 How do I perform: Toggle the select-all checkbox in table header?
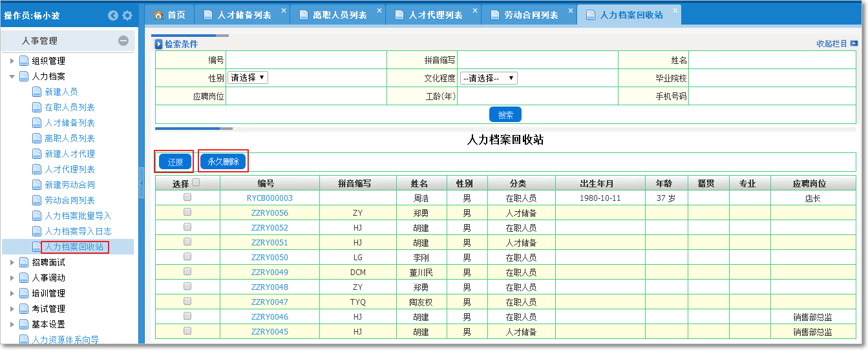click(x=196, y=183)
